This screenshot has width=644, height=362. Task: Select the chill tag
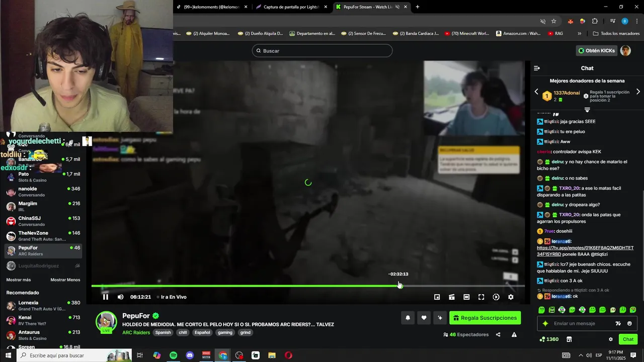click(183, 332)
